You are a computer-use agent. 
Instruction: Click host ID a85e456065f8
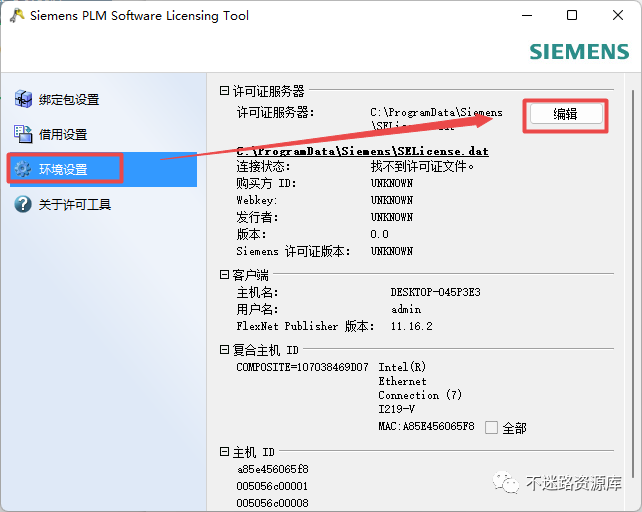click(273, 469)
